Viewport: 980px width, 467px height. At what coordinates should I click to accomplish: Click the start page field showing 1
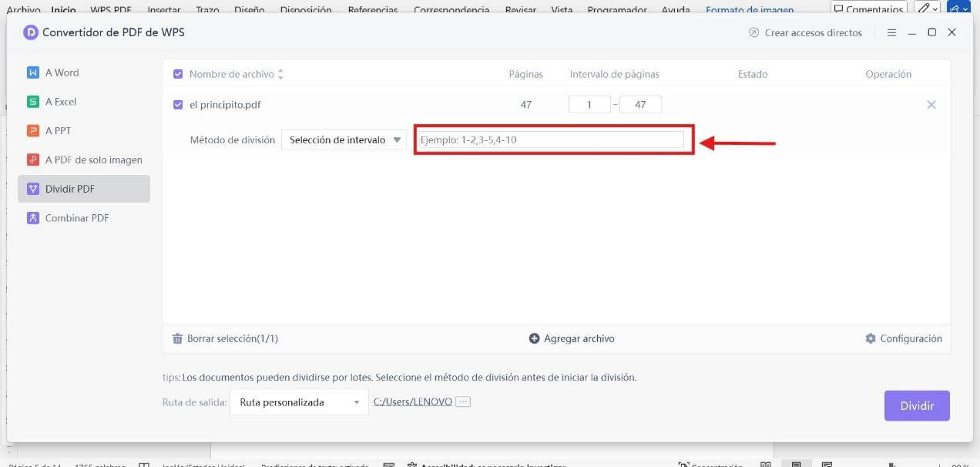coord(589,105)
